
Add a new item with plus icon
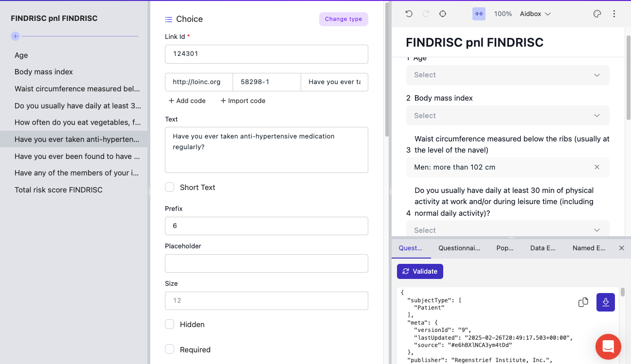[x=16, y=36]
